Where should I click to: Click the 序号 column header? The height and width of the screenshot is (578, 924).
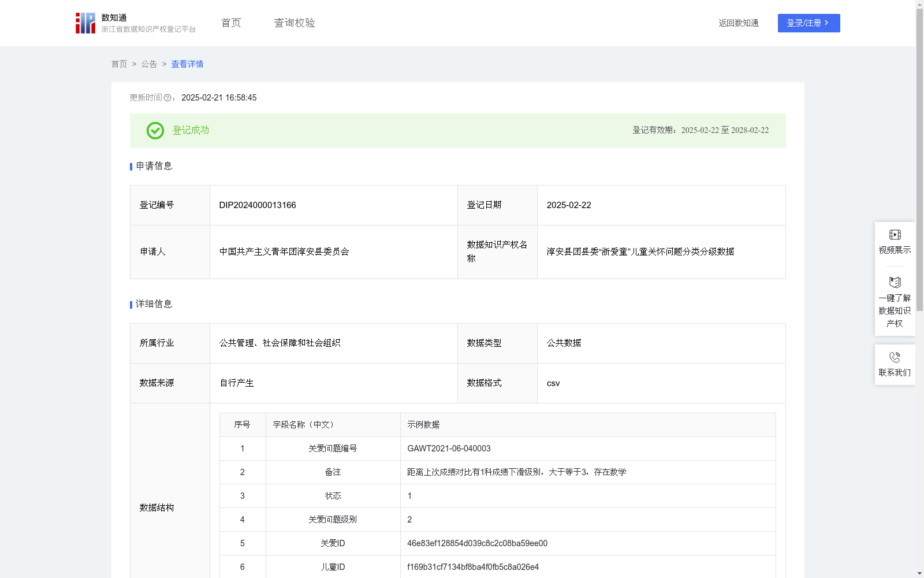[x=242, y=425]
